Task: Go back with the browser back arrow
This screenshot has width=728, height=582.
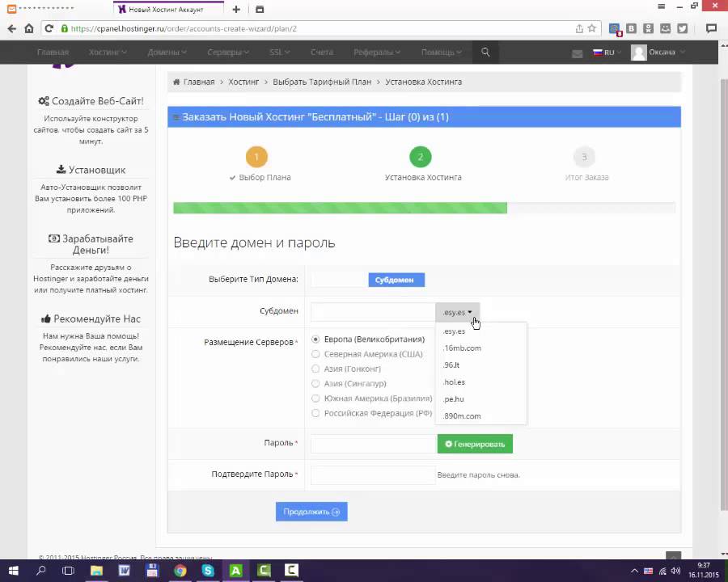Action: pos(11,28)
